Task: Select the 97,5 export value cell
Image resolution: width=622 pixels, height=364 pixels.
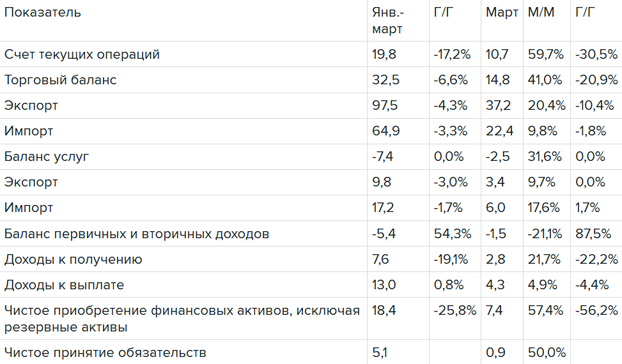Action: (384, 105)
